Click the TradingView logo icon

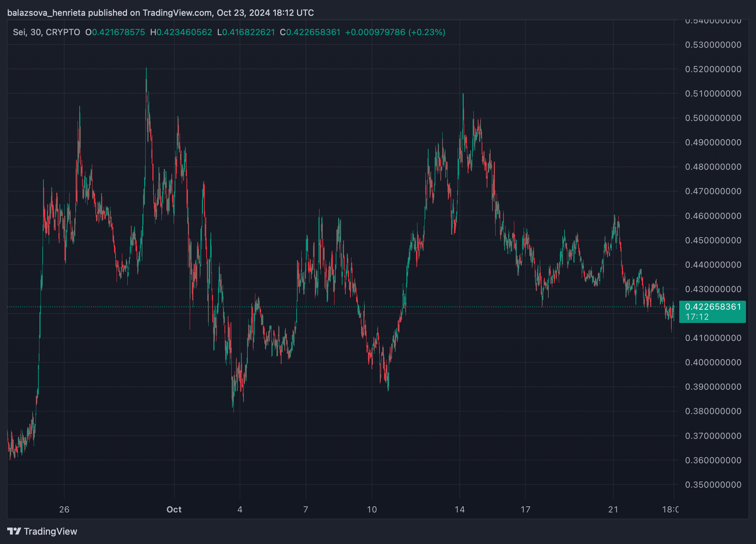(14, 531)
